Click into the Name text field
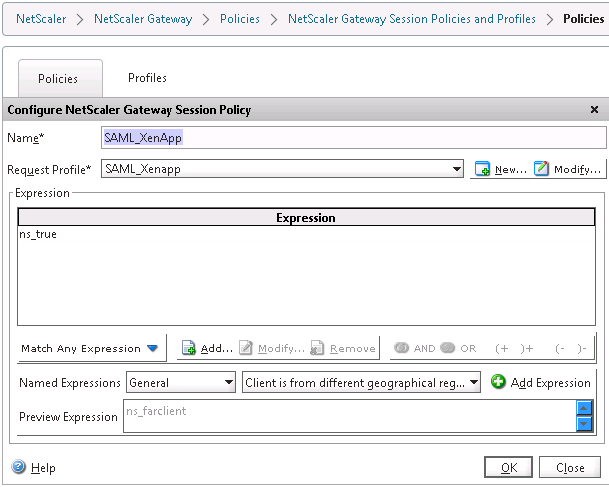 tap(354, 137)
